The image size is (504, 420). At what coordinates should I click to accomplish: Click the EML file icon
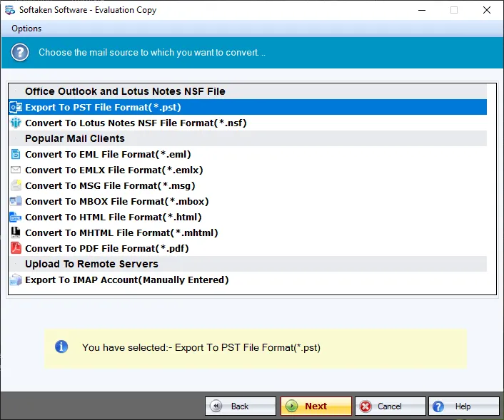pos(16,155)
